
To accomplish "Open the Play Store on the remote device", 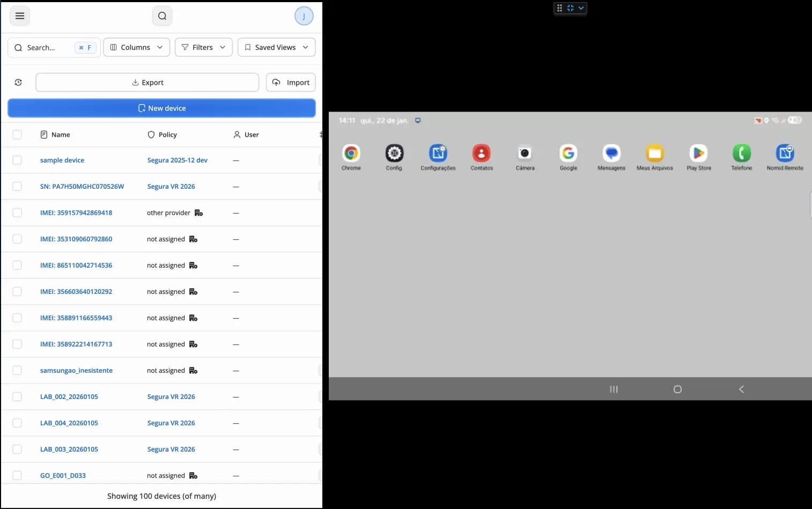I will (698, 154).
